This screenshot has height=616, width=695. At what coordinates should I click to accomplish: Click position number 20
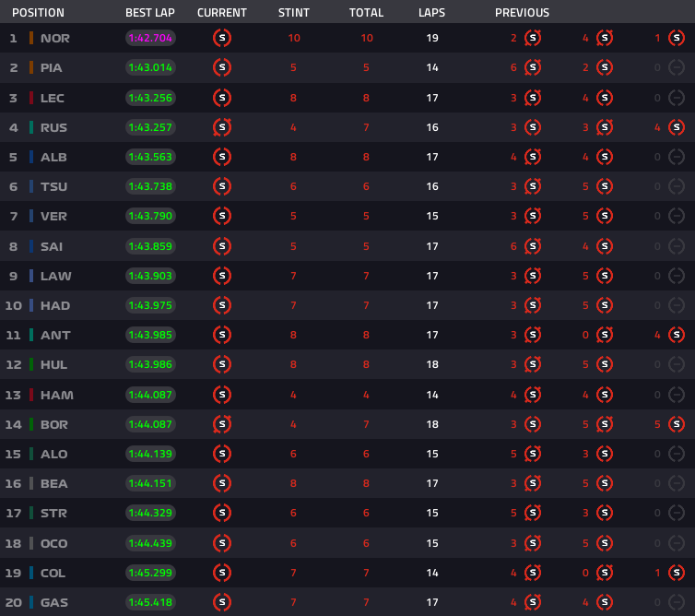pos(13,602)
